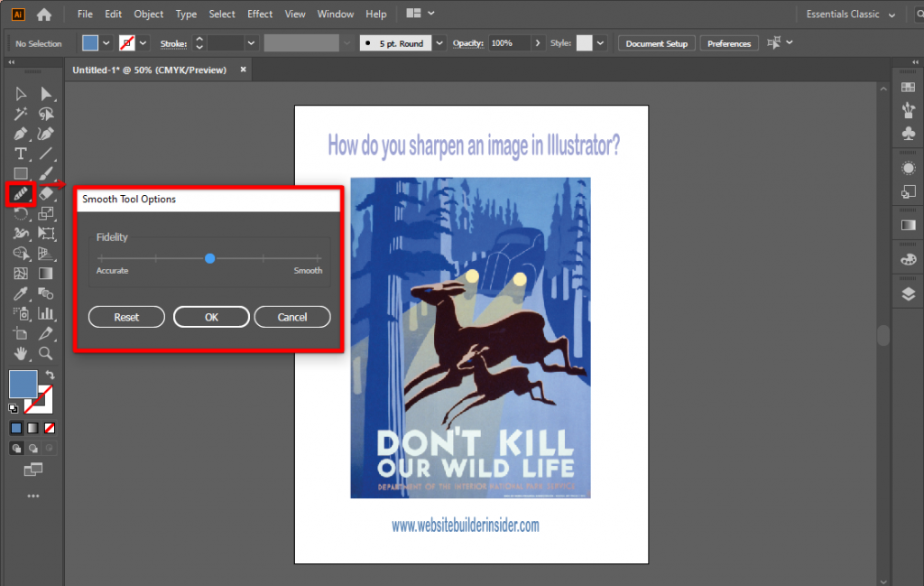Collapse the right panel dock
The height and width of the screenshot is (586, 924).
(913, 61)
